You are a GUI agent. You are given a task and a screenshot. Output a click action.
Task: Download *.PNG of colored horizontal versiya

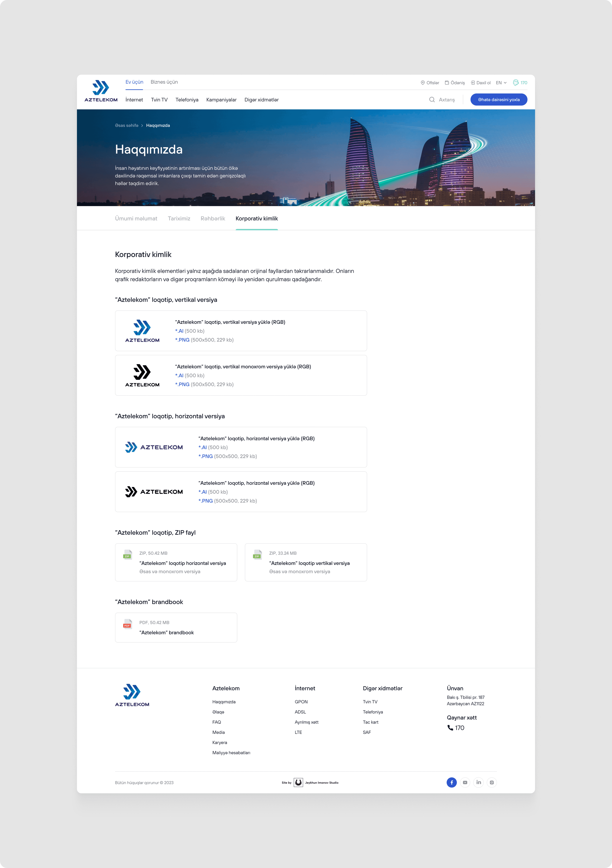pos(206,456)
